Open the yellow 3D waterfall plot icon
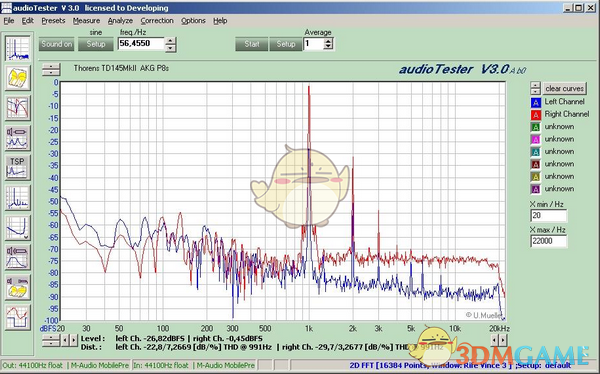The image size is (600, 374). click(18, 78)
